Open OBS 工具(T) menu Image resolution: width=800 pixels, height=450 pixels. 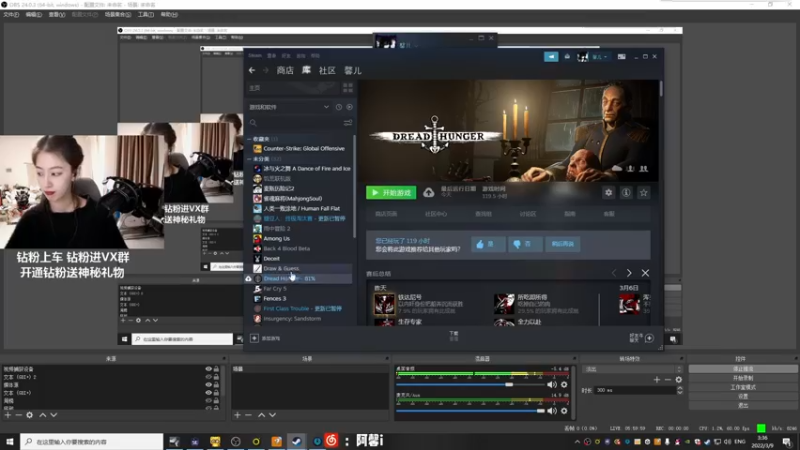pos(146,15)
